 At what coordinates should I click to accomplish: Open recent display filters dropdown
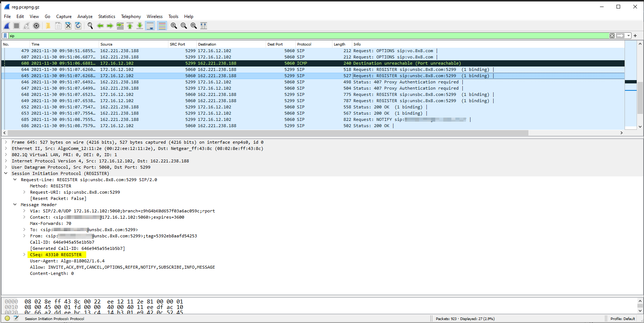pyautogui.click(x=629, y=36)
